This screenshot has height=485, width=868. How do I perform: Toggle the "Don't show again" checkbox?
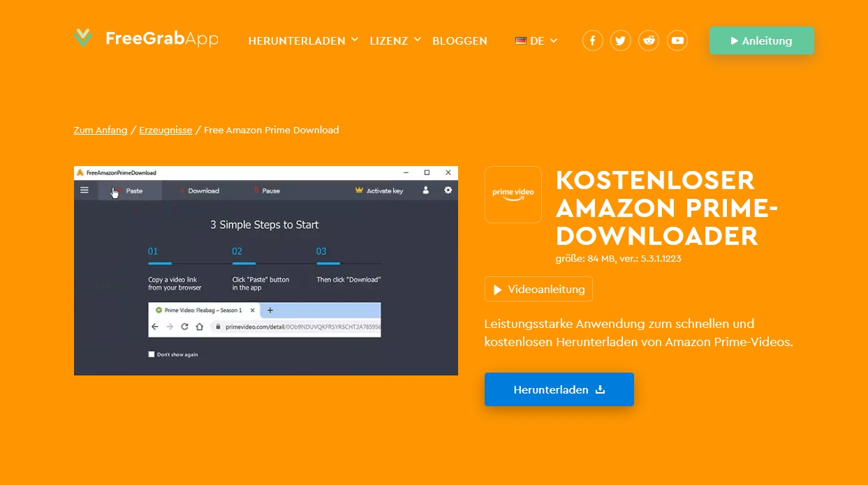[x=152, y=355]
